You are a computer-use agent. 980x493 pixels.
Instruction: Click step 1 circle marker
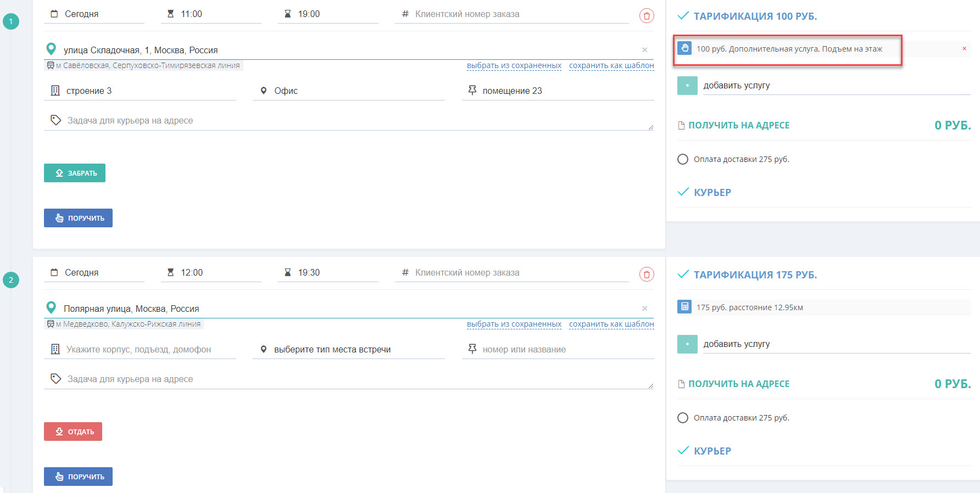point(11,21)
